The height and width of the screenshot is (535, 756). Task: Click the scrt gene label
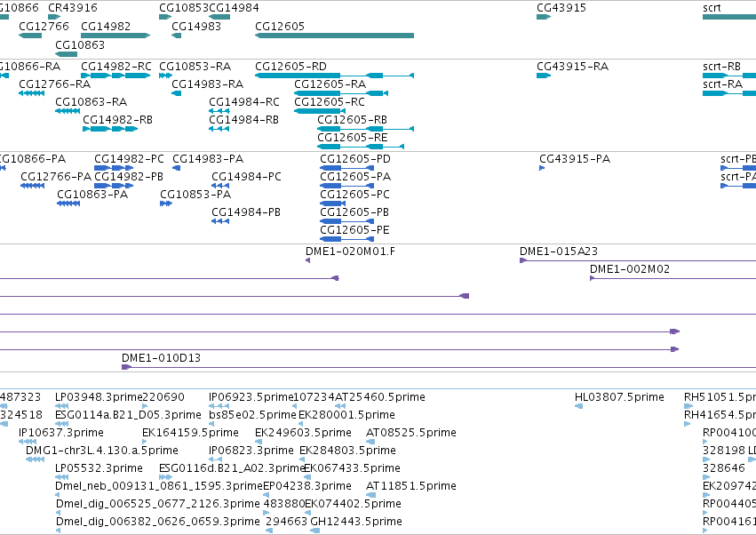[712, 8]
